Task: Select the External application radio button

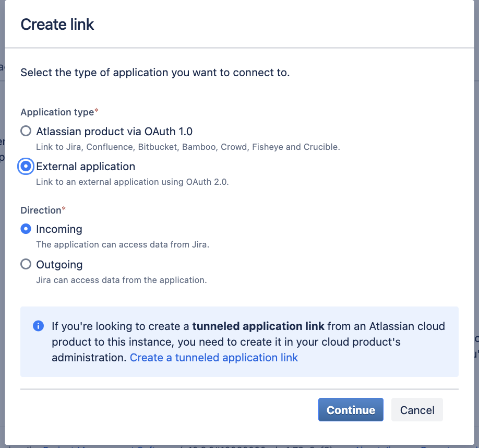Action: pos(26,167)
